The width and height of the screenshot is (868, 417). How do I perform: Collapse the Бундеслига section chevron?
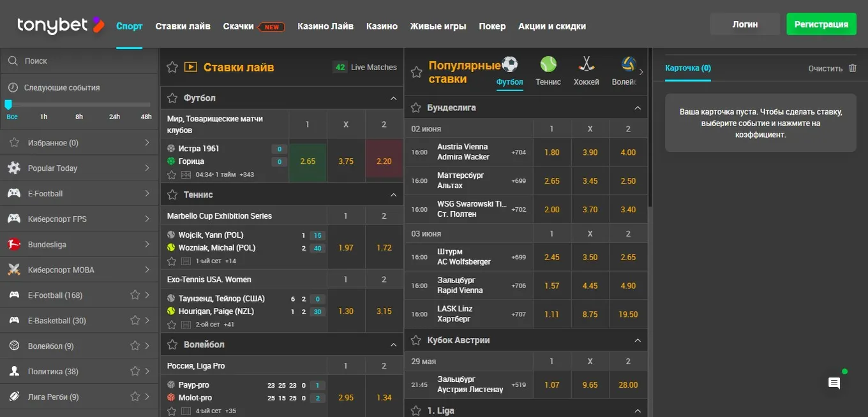click(637, 108)
